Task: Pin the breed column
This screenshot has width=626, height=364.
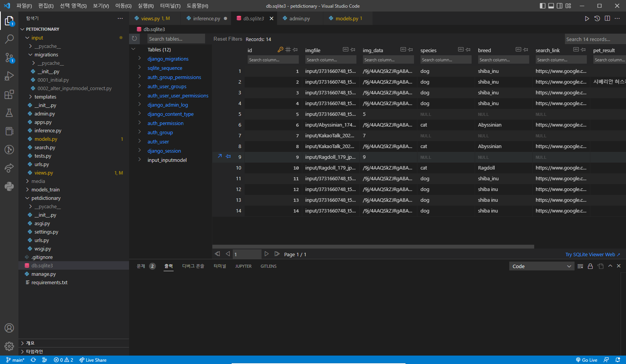Action: (526, 50)
